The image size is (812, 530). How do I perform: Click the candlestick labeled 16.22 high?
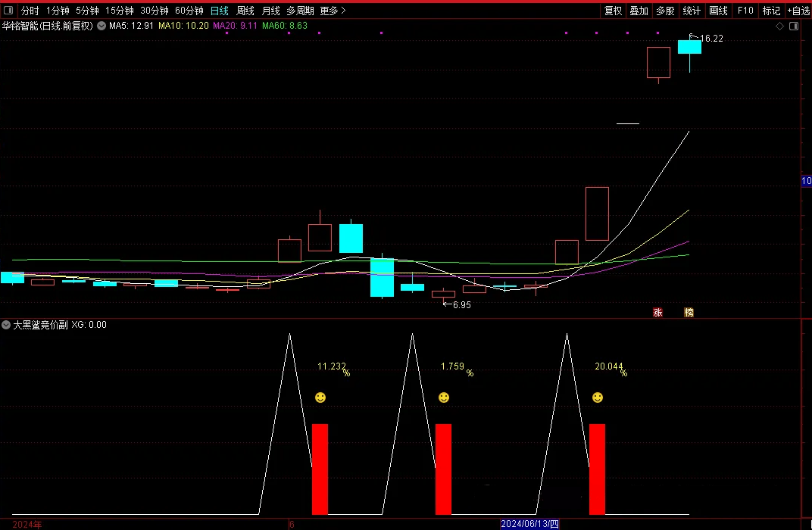689,47
